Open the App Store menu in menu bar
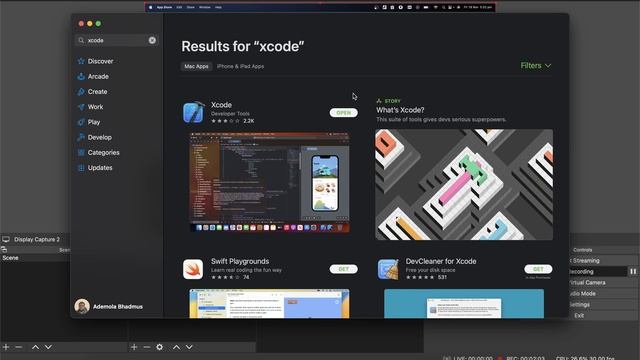The width and height of the screenshot is (640, 360). (x=164, y=7)
